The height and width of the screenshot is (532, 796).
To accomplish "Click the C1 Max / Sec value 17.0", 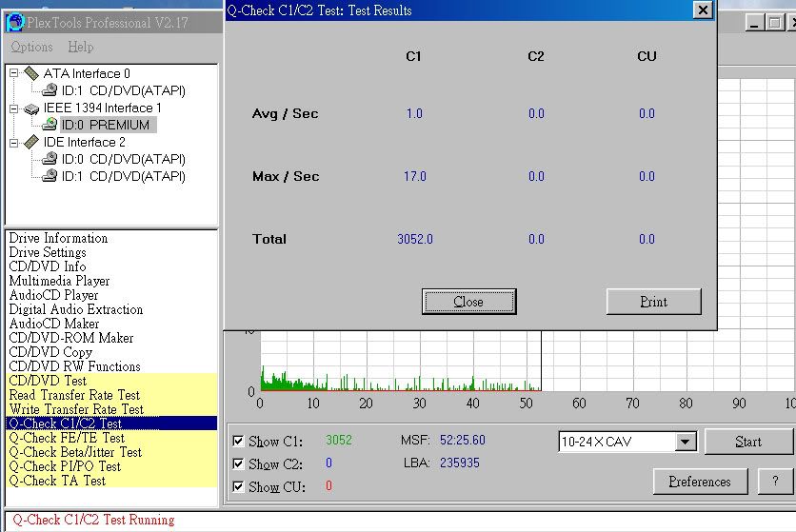I will tap(415, 176).
